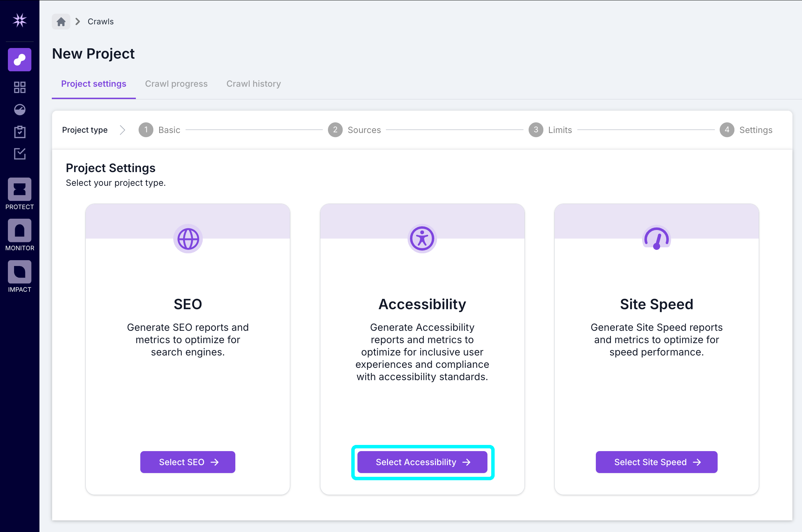Jump to step 1 Basic
This screenshot has width=802, height=532.
pos(160,130)
